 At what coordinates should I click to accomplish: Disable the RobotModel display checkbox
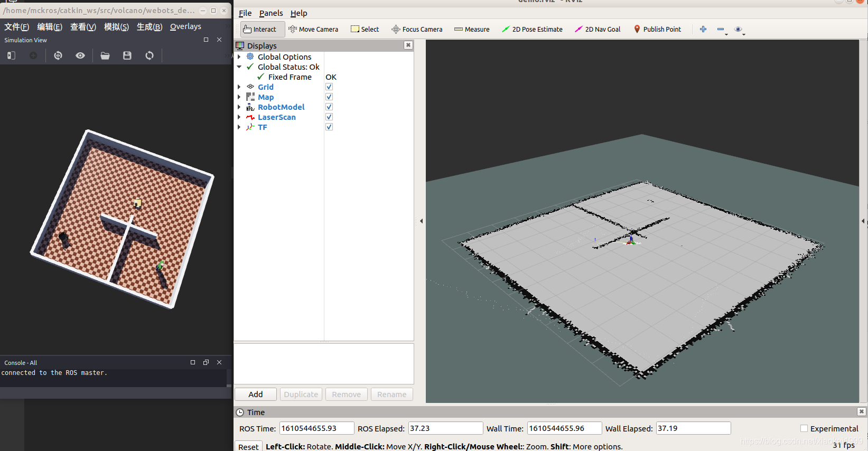tap(329, 107)
